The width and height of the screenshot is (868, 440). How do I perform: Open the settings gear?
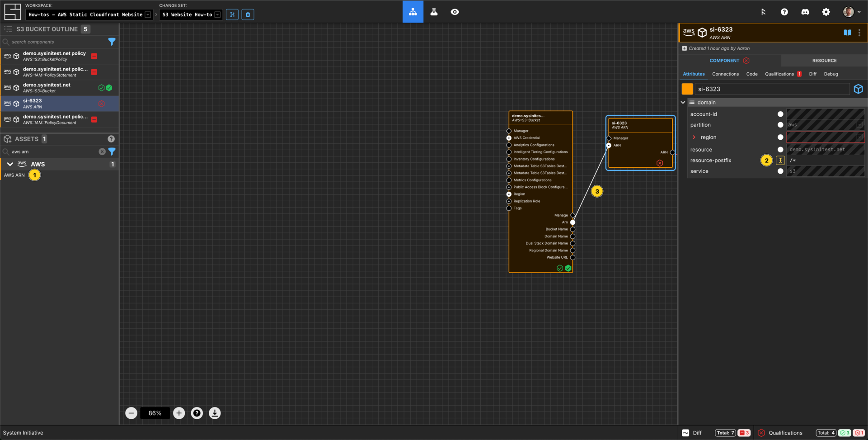click(x=826, y=12)
